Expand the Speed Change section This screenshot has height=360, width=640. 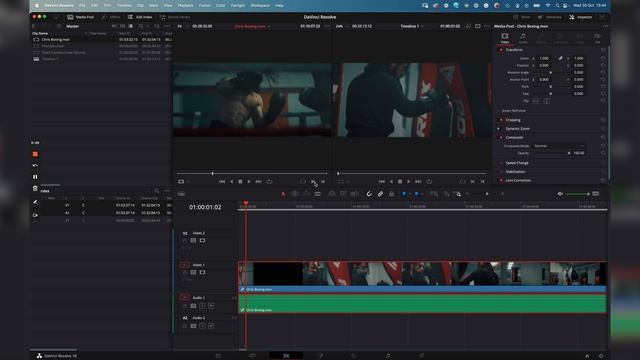pyautogui.click(x=517, y=163)
